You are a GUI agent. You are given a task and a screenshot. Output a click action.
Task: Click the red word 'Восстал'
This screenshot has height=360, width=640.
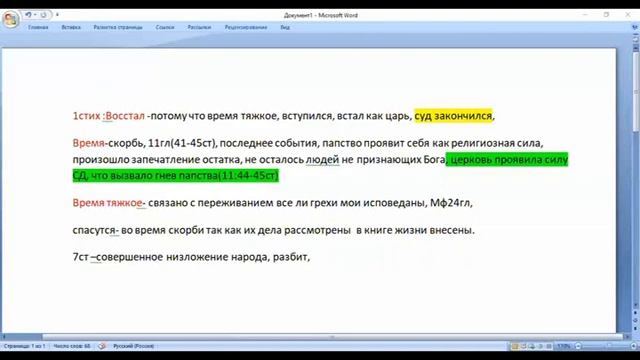[125, 116]
